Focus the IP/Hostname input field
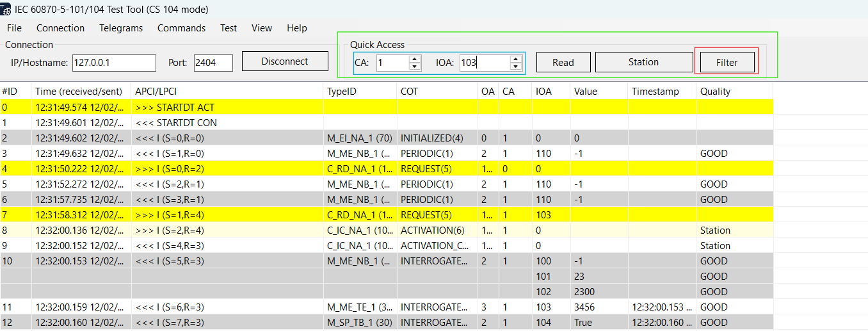868x331 pixels. 114,63
